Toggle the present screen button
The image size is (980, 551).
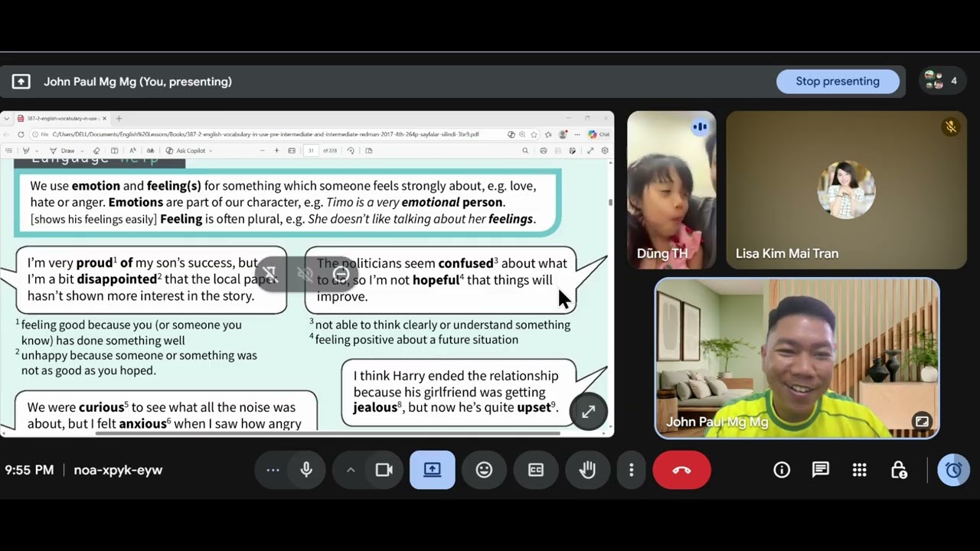point(433,470)
